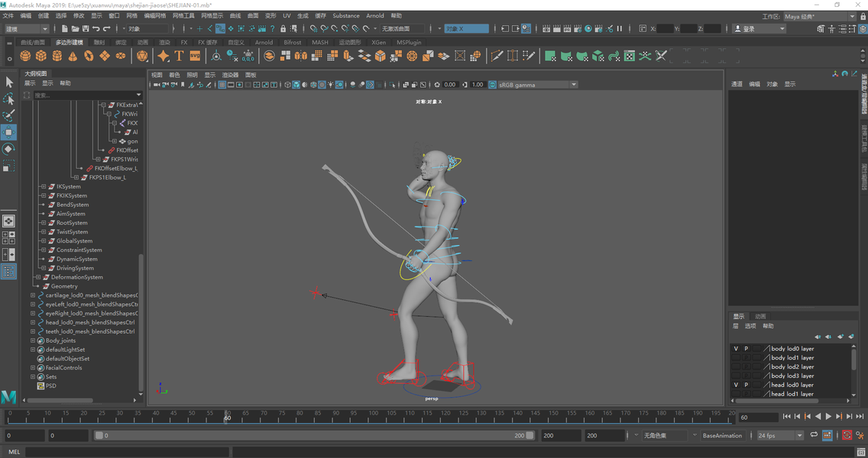Activate the Rotate tool in toolbox

9,149
